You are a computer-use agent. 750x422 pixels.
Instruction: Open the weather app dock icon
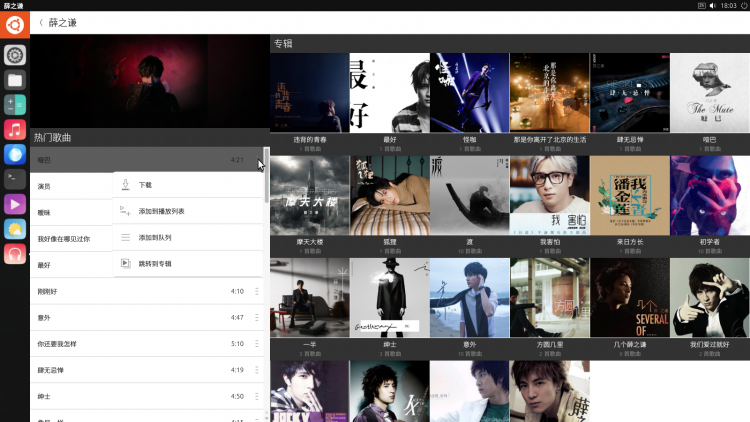click(15, 229)
